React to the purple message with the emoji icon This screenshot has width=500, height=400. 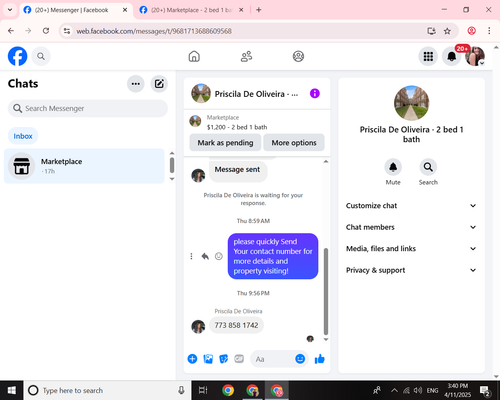pyautogui.click(x=219, y=256)
